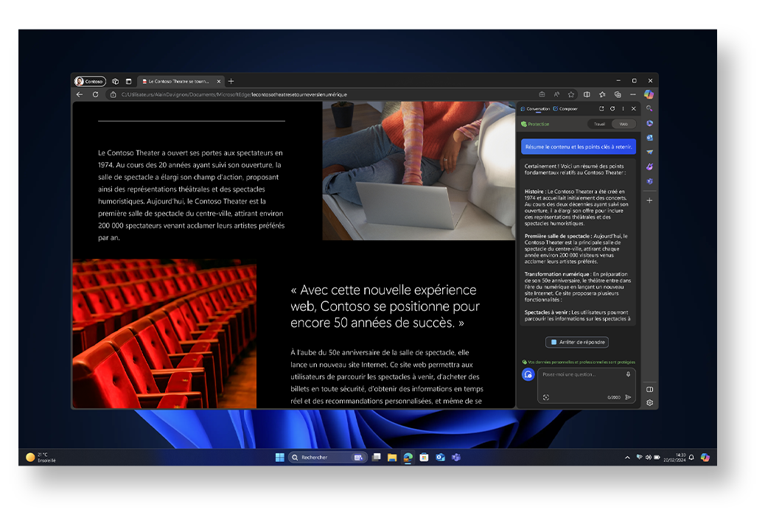This screenshot has width=765, height=532.
Task: Toggle sidebar visibility panel icon
Action: click(649, 389)
